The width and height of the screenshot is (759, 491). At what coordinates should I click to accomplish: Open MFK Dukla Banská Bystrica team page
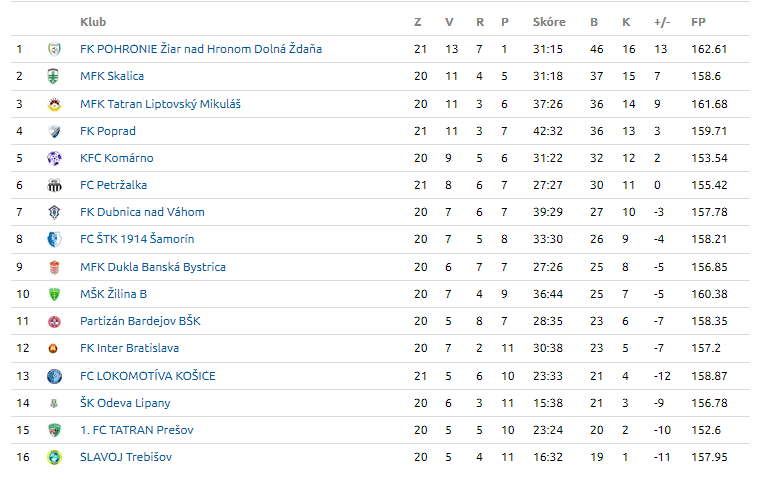tap(152, 267)
